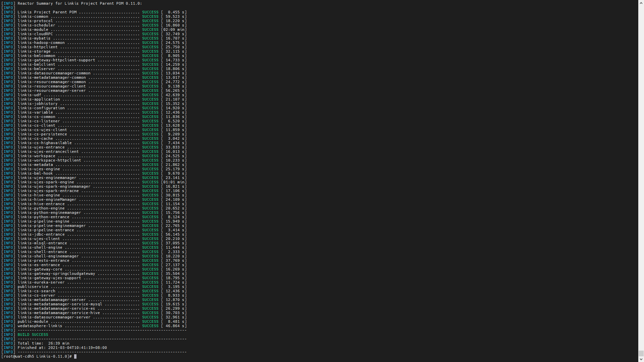Click the 'linkis-httpclient' module name
The width and height of the screenshot is (644, 362).
pyautogui.click(x=38, y=47)
